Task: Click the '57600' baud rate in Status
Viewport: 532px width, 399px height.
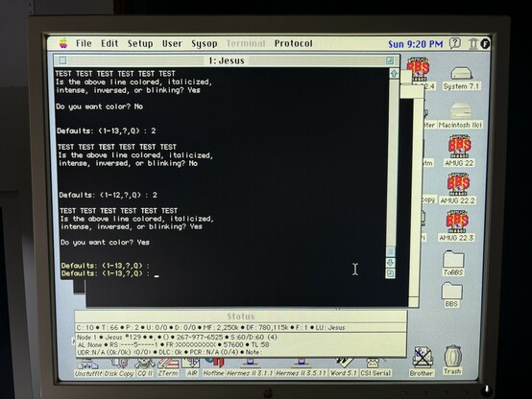Action: tap(233, 344)
